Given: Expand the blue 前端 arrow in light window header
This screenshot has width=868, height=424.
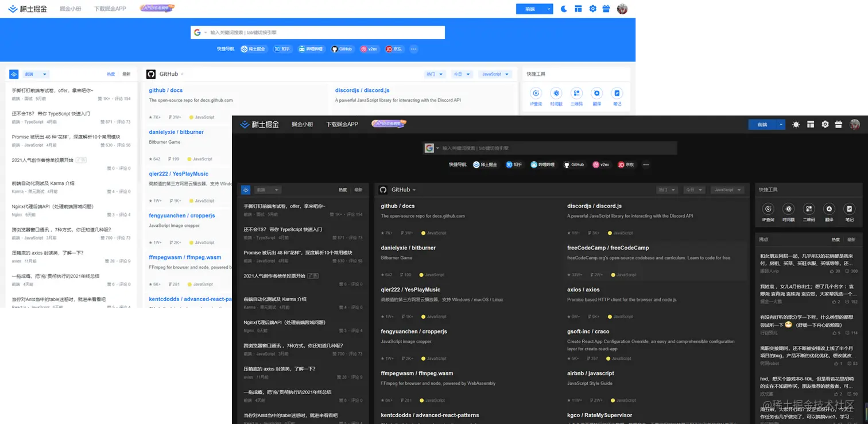Looking at the screenshot, I should (x=549, y=9).
